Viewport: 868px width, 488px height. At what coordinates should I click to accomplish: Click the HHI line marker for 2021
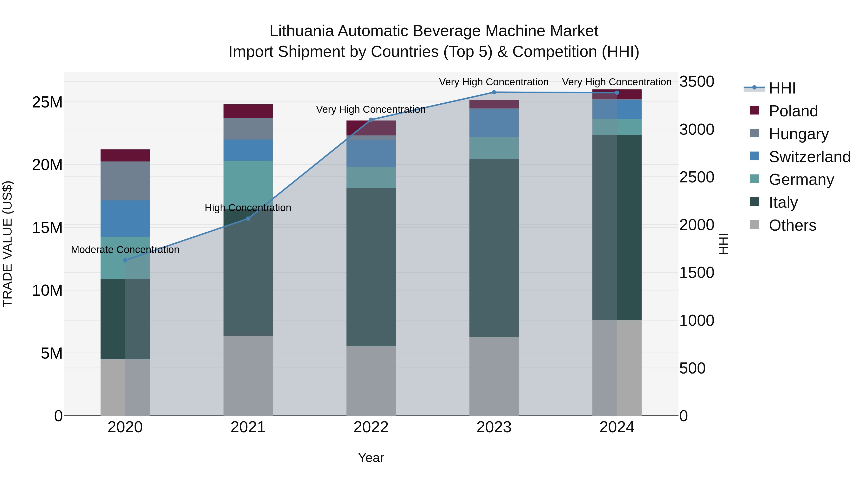coord(248,219)
